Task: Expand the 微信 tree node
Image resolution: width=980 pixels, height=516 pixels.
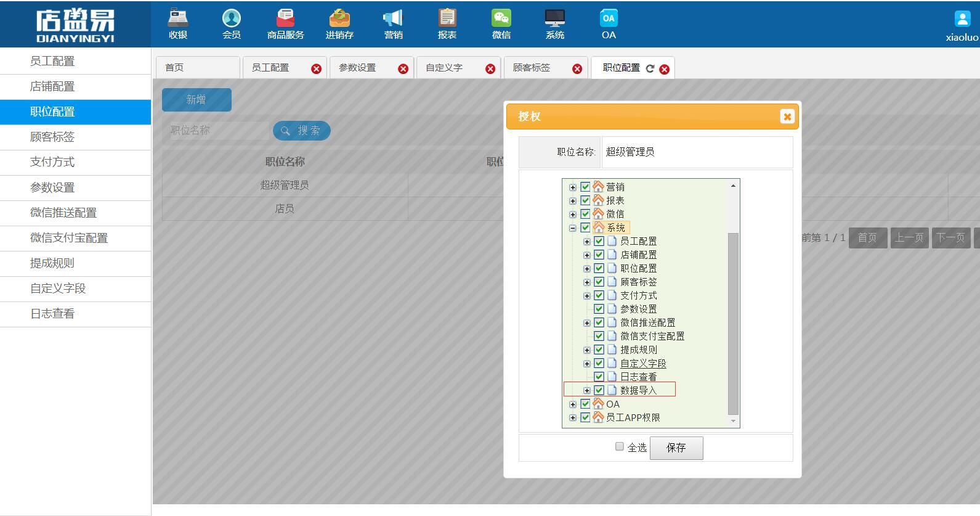Action: tap(573, 214)
